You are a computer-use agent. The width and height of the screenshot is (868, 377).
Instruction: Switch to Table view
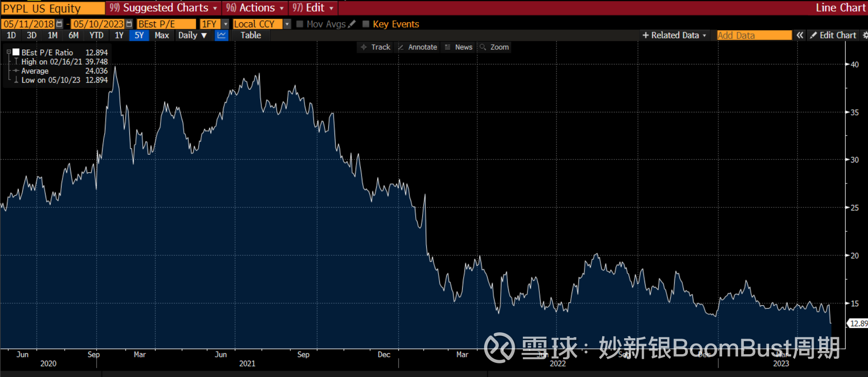click(x=251, y=35)
